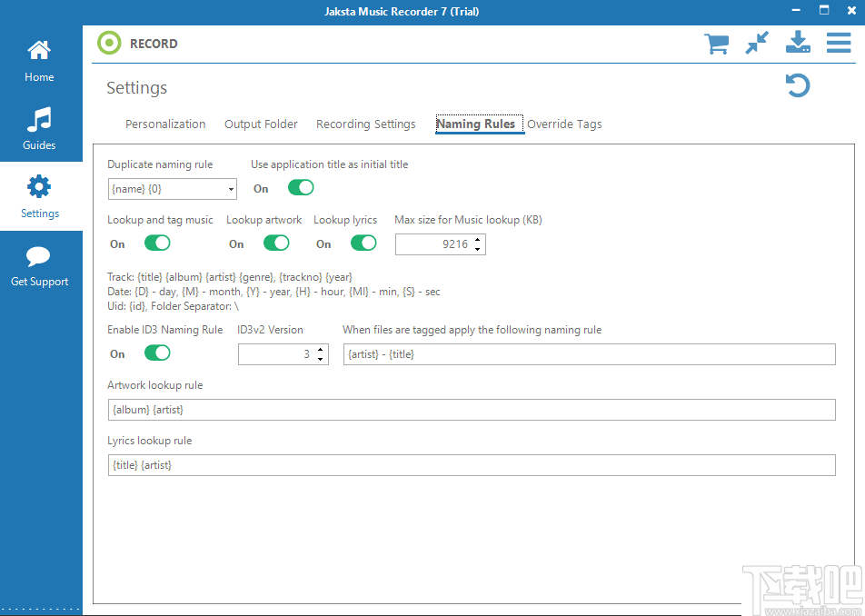Click the green RECORD button

click(109, 43)
